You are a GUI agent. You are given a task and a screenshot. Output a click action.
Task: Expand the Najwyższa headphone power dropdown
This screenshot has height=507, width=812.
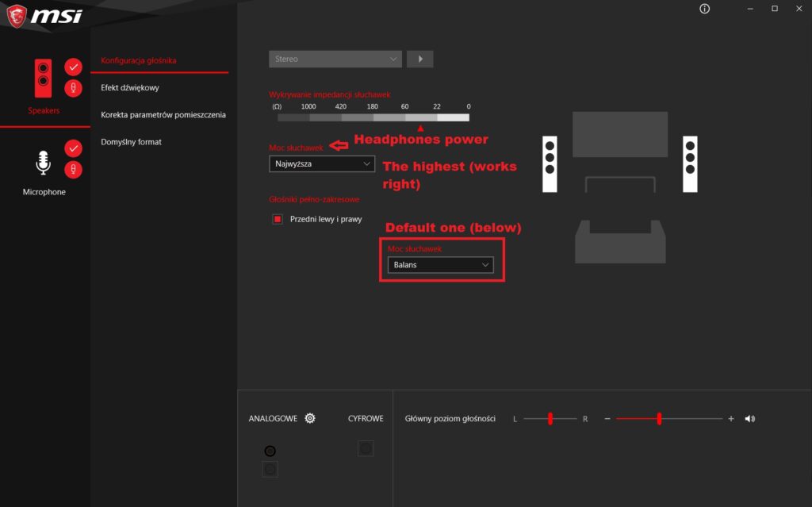322,163
